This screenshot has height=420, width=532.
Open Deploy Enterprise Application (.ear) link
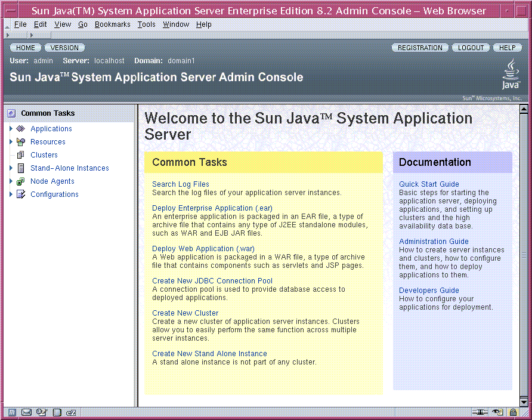coord(212,208)
